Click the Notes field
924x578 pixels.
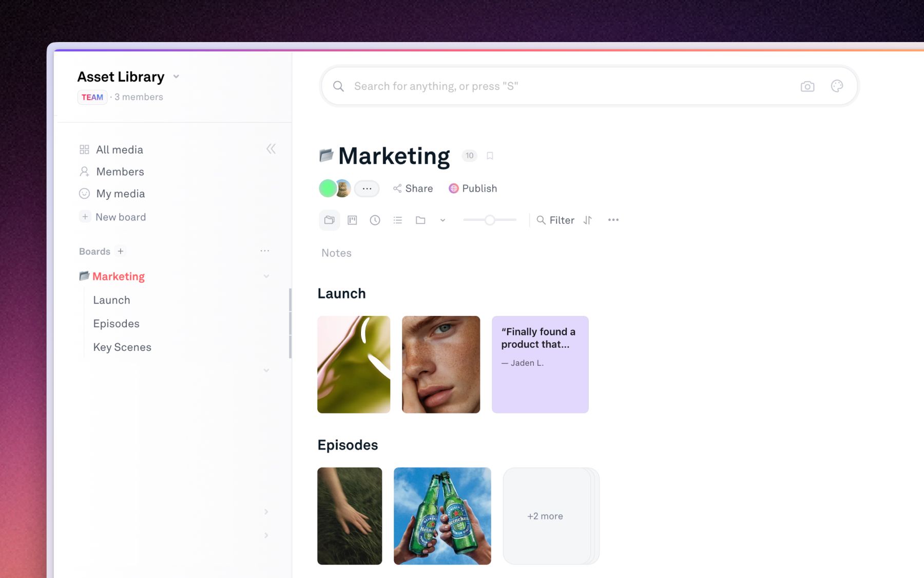pos(337,253)
